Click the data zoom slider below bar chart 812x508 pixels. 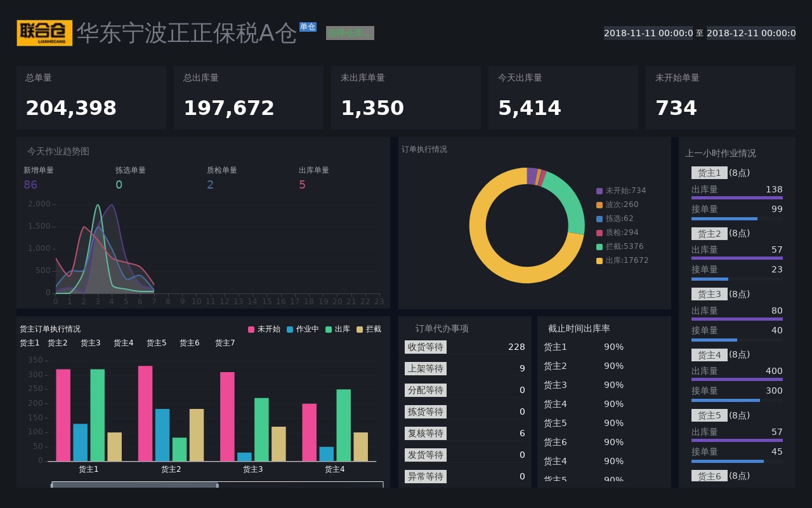(x=217, y=485)
